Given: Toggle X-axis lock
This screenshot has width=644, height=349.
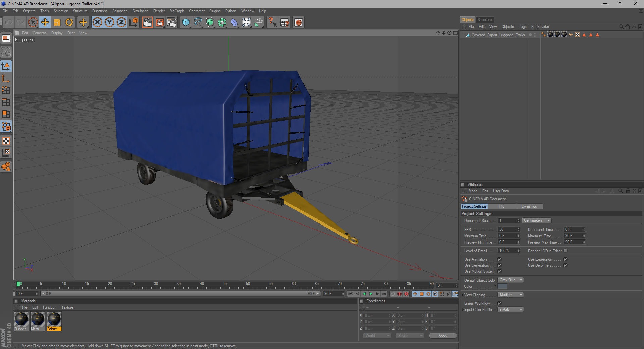Looking at the screenshot, I should tap(97, 22).
